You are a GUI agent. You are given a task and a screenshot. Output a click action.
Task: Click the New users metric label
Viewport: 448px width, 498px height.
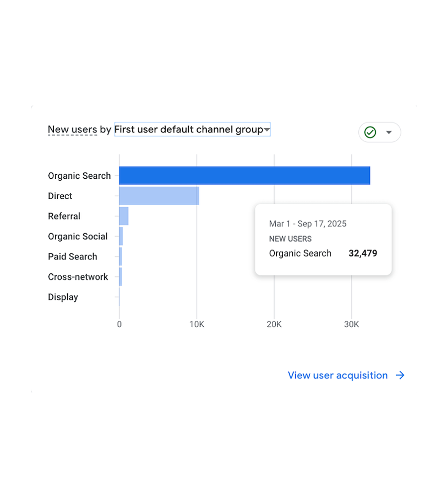click(x=72, y=129)
